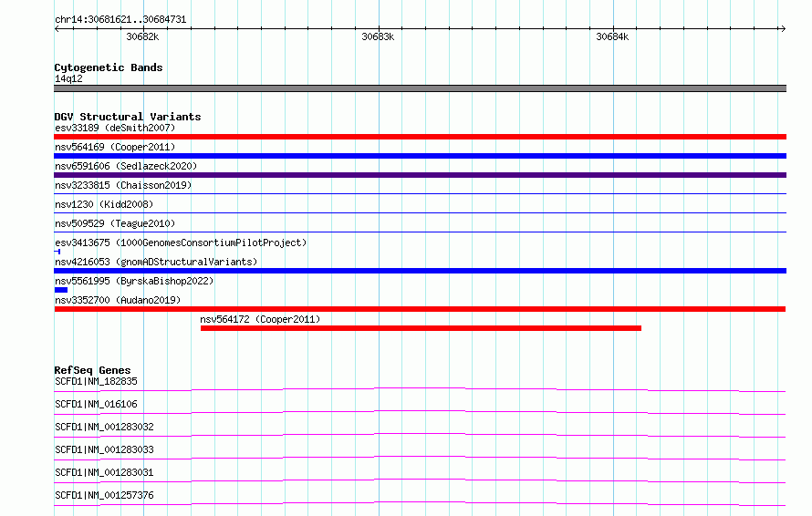Select the SCFD1|NM_001283032 transcript label
Image resolution: width=812 pixels, height=516 pixels.
tap(104, 427)
